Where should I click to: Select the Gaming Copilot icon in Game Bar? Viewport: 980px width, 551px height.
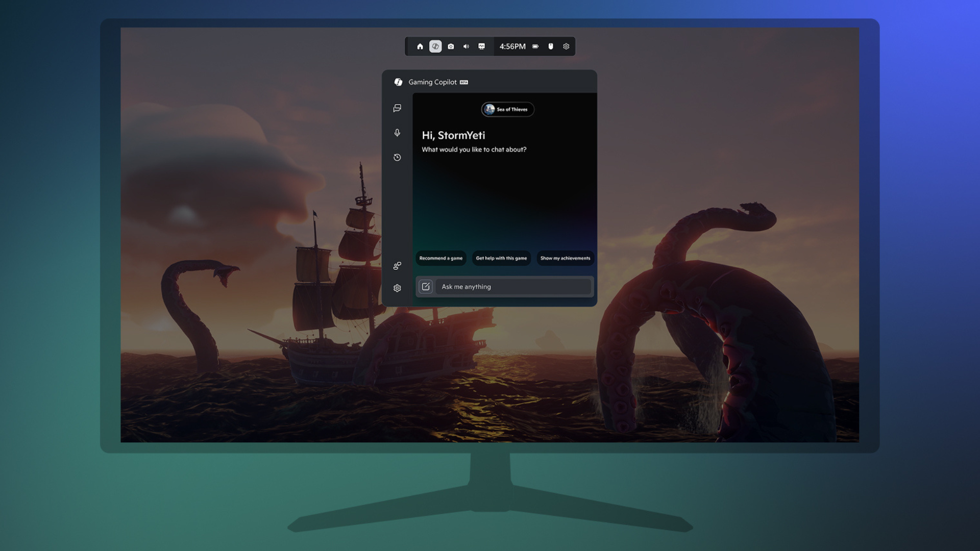[x=435, y=46]
